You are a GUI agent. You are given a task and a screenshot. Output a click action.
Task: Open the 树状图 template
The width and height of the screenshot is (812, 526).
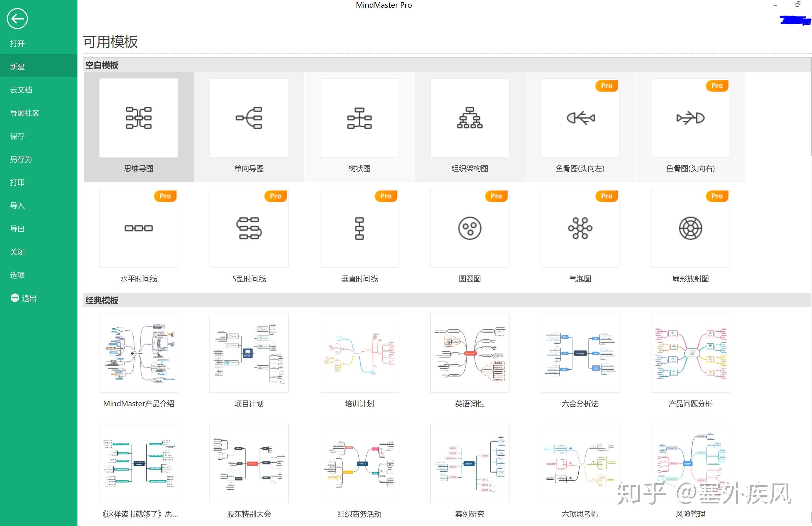tap(359, 118)
